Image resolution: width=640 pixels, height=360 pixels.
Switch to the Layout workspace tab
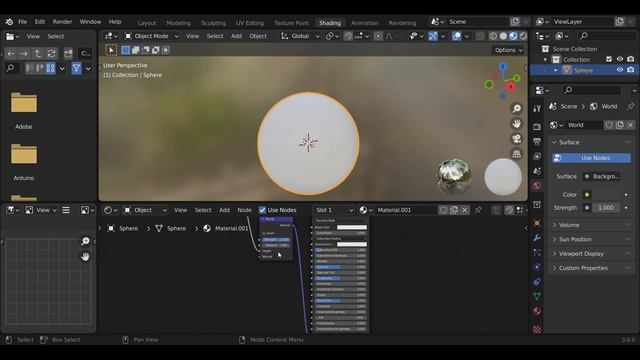point(147,23)
